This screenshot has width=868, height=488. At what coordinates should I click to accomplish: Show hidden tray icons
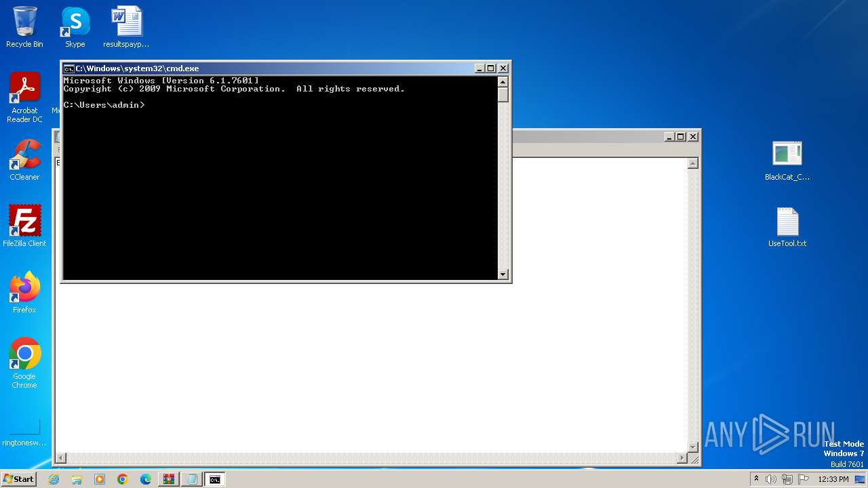756,479
